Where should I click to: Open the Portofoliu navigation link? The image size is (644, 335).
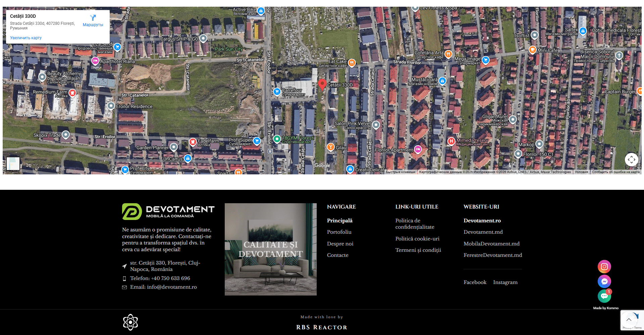point(339,232)
